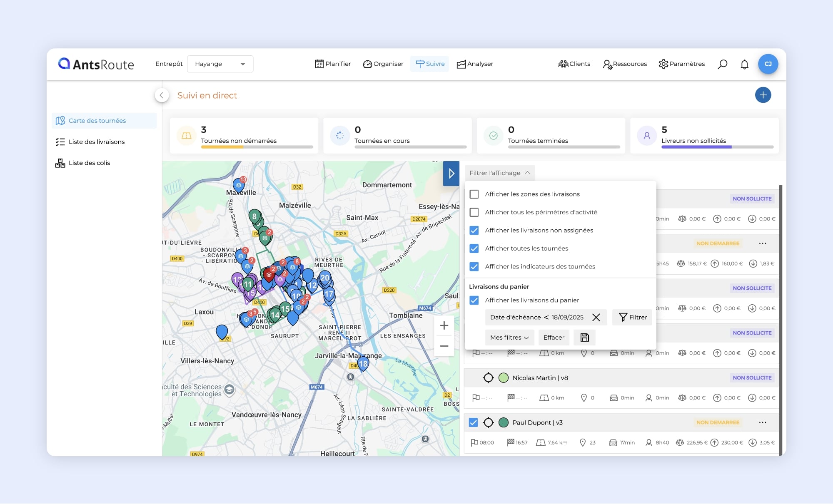The width and height of the screenshot is (833, 504).
Task: Zoom in on the map
Action: point(444,325)
